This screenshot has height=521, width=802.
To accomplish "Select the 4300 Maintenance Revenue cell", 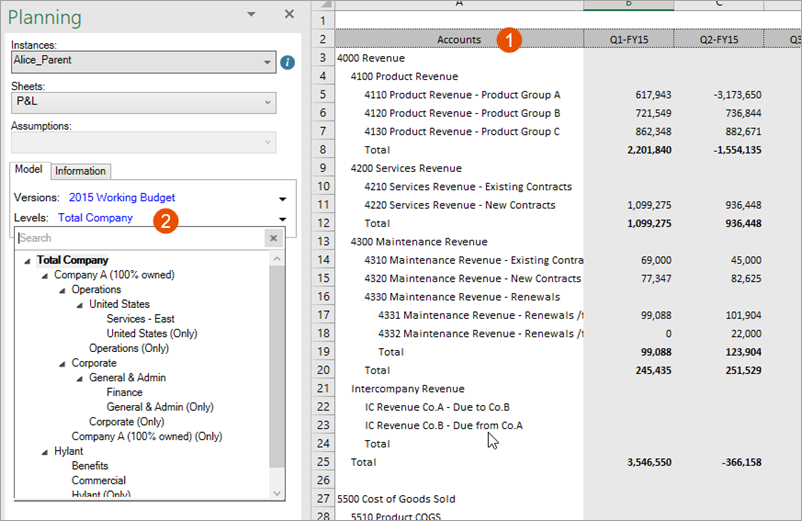I will pos(459,241).
